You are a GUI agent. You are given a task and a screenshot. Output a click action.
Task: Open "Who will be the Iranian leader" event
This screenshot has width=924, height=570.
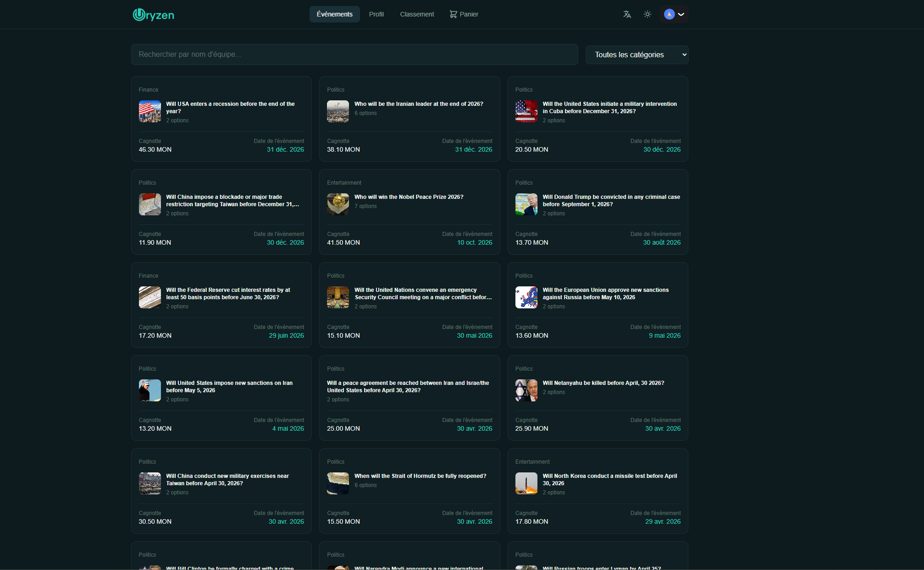(418, 104)
